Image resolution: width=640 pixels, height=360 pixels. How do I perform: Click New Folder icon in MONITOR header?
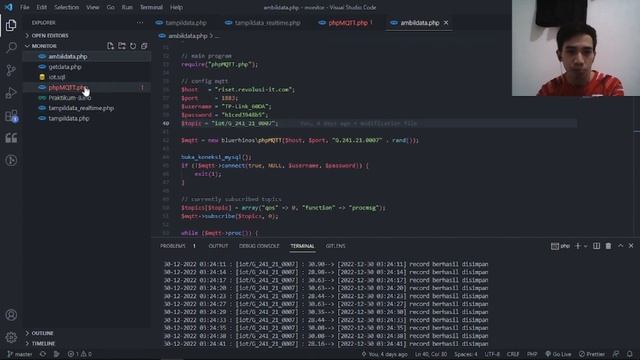point(122,46)
